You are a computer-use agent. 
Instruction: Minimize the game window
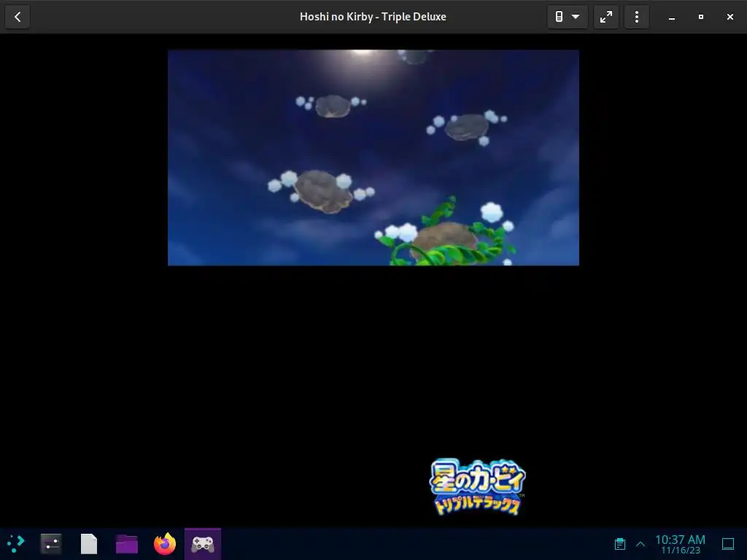click(x=672, y=17)
